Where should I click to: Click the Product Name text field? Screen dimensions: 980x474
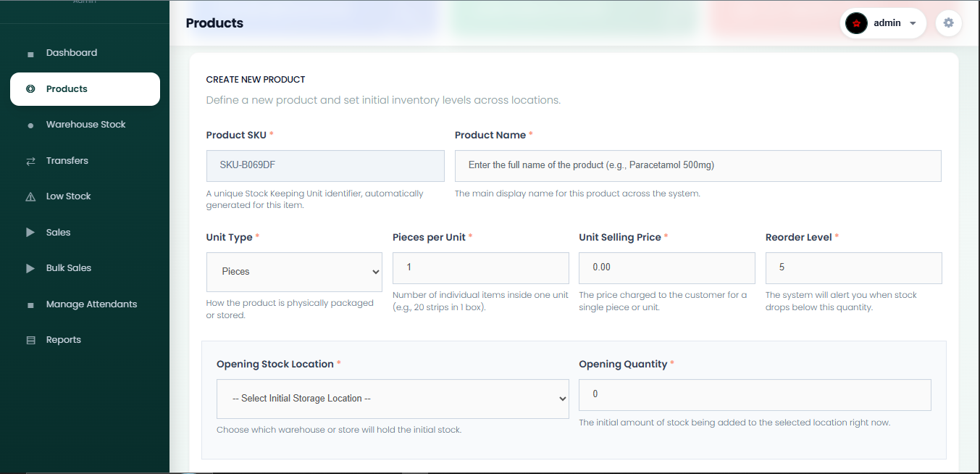tap(698, 166)
